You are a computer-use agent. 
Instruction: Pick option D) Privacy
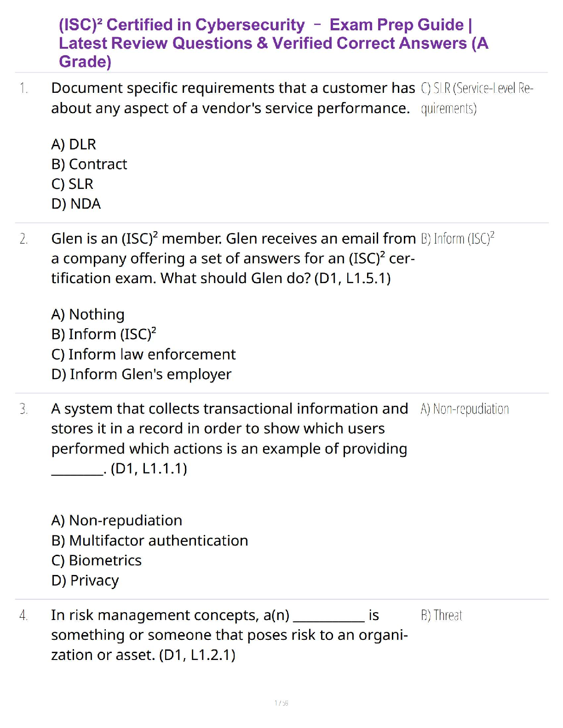point(85,580)
